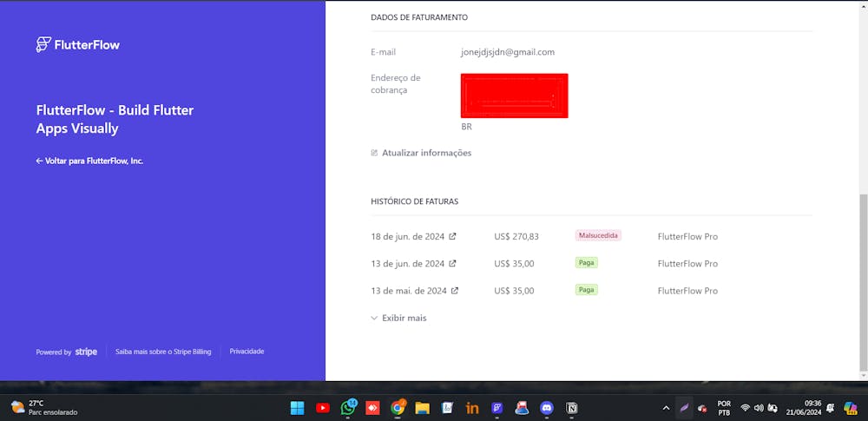Open the clock showing 09:36
This screenshot has height=421, width=868.
pyautogui.click(x=803, y=408)
